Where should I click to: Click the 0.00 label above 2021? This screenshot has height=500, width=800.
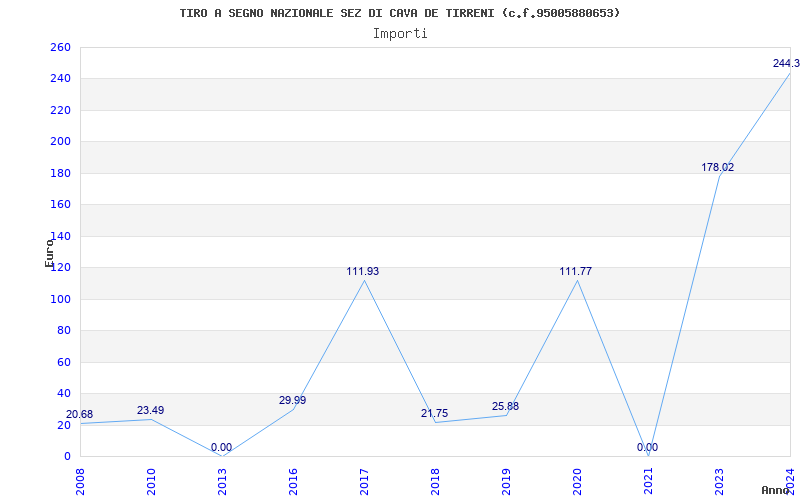[x=647, y=447]
